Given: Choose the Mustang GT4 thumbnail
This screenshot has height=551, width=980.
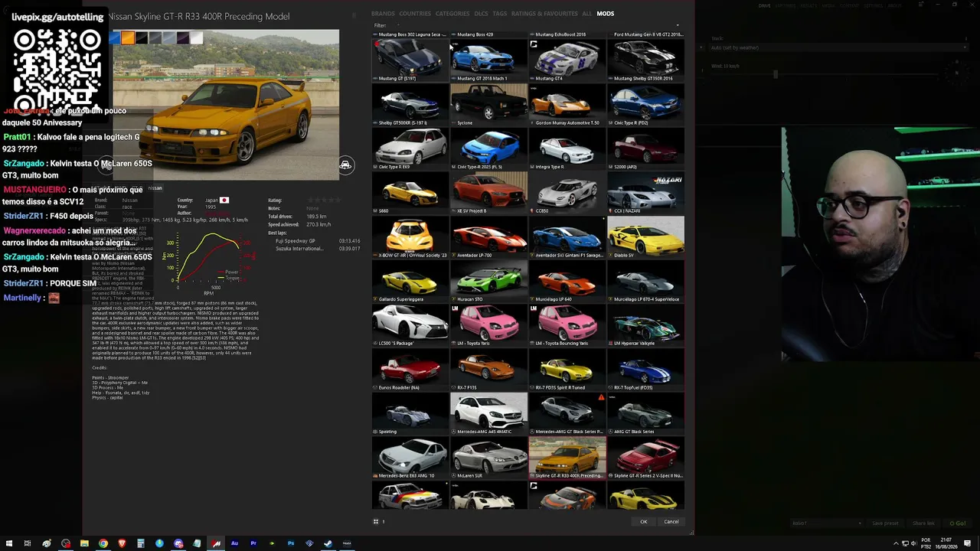Looking at the screenshot, I should click(567, 60).
